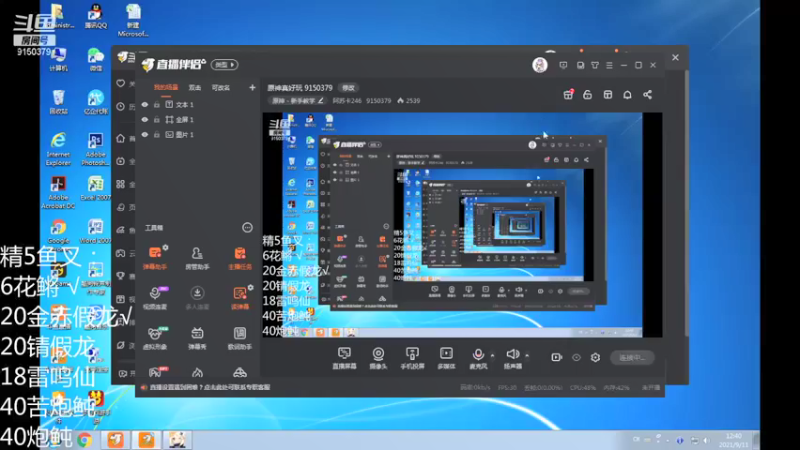This screenshot has width=800, height=450.
Task: Open the 弹幕助手 tool in toolbox
Action: (x=155, y=258)
